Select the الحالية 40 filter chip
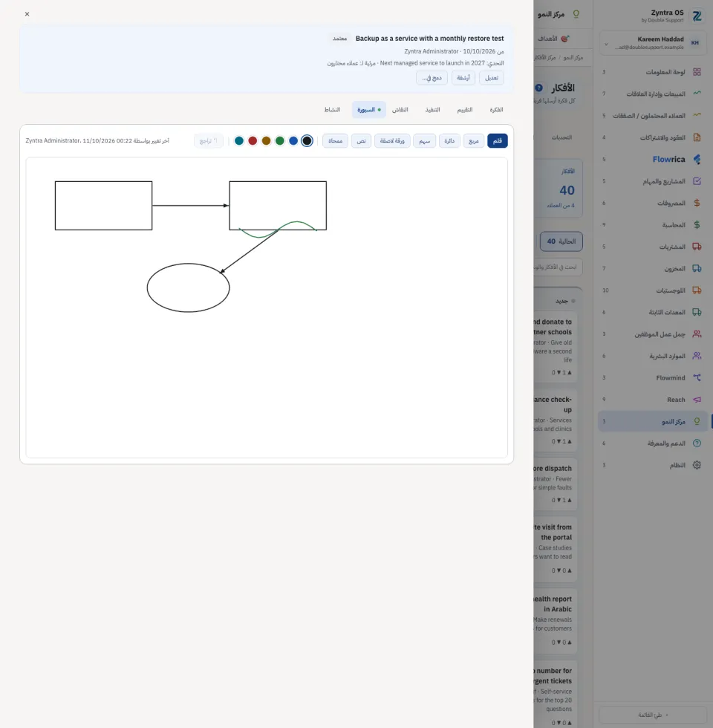Image resolution: width=713 pixels, height=728 pixels. (x=561, y=241)
